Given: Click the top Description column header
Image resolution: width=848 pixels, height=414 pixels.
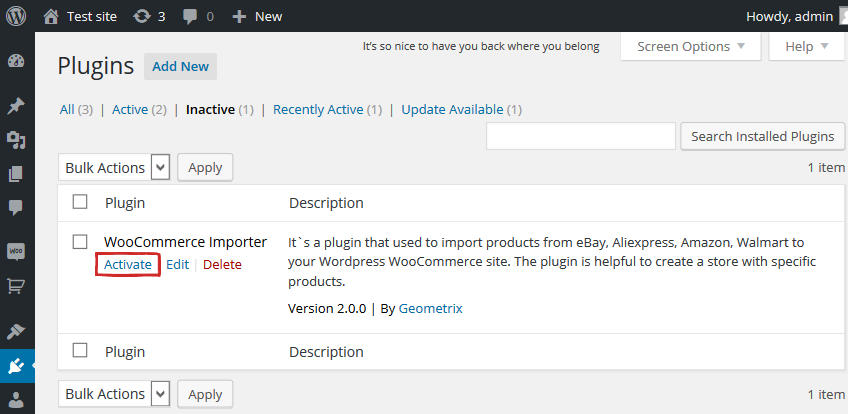Looking at the screenshot, I should [x=326, y=203].
